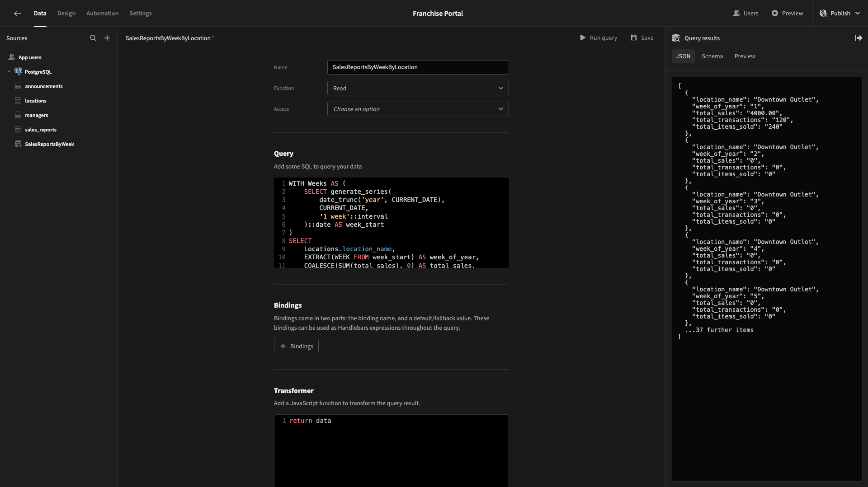Click the sales_reports table icon
868x487 pixels.
[18, 129]
